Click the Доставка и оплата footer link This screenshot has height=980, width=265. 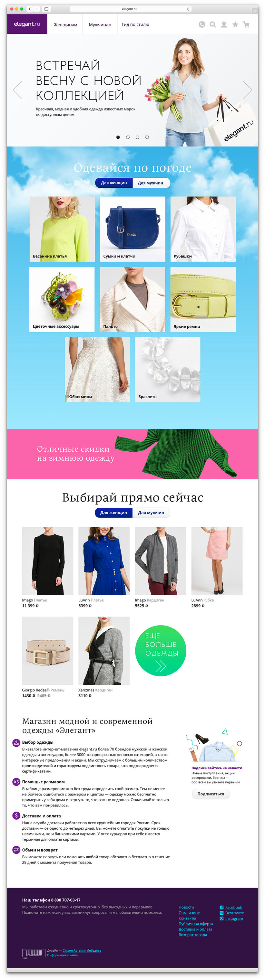(195, 929)
